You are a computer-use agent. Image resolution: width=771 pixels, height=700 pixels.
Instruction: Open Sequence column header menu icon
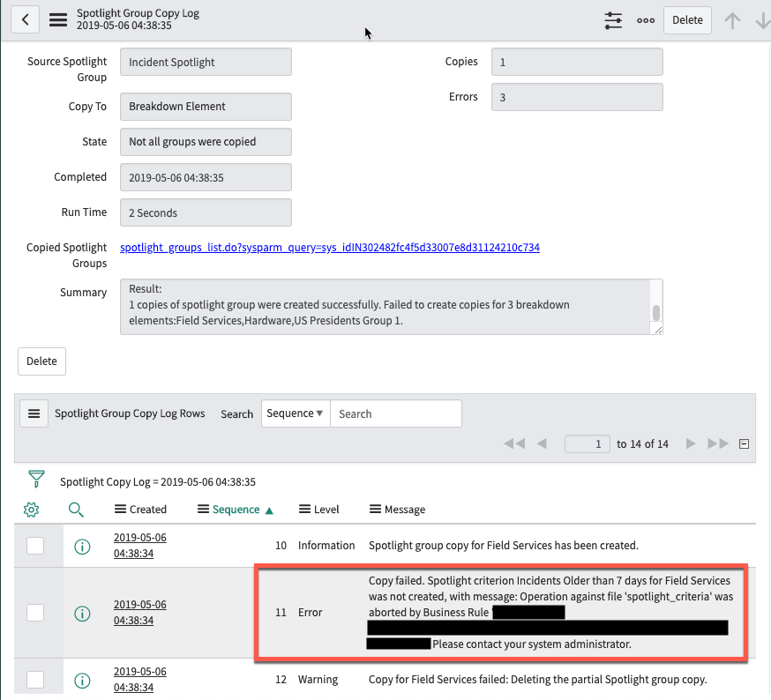(x=203, y=509)
